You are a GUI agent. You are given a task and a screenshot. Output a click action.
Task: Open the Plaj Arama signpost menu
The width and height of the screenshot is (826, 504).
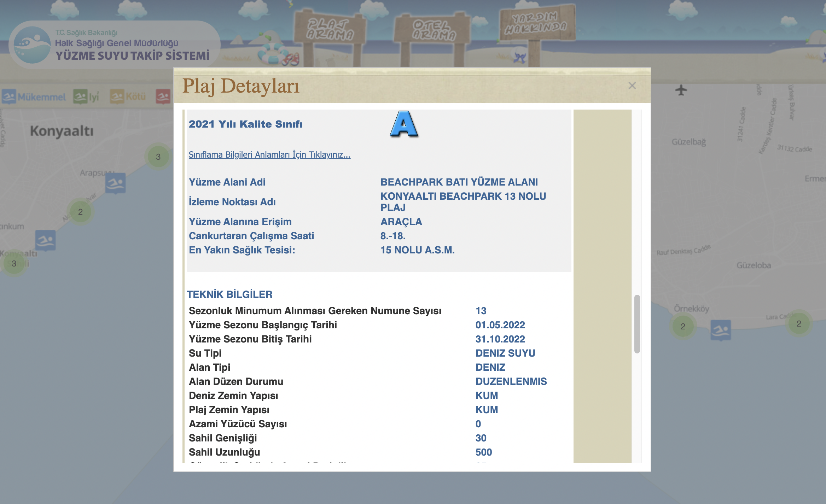(330, 29)
